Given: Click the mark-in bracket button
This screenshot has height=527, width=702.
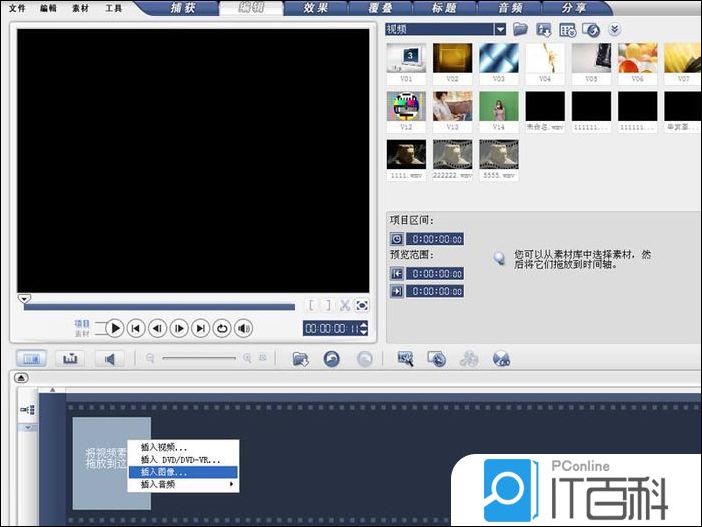Looking at the screenshot, I should pyautogui.click(x=311, y=306).
